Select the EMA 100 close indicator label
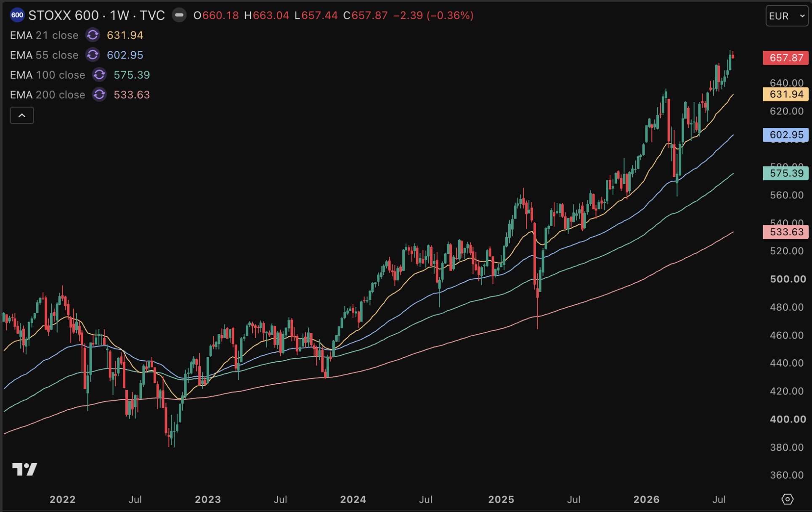The width and height of the screenshot is (812, 512). [x=48, y=75]
